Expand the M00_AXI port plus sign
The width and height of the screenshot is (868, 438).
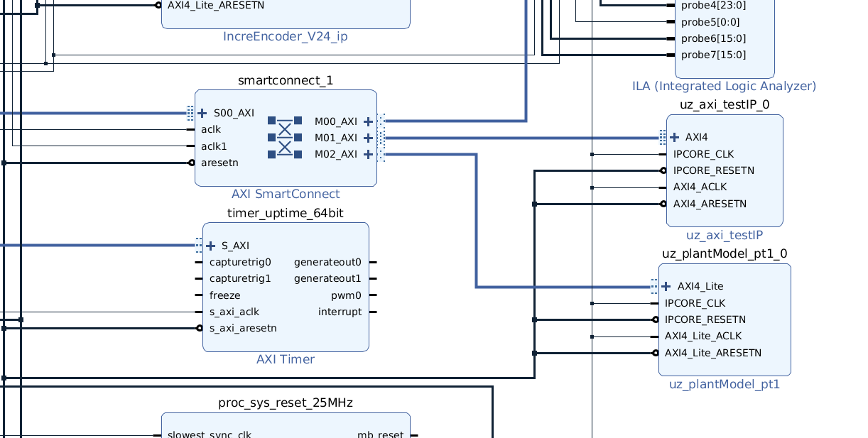tap(368, 121)
